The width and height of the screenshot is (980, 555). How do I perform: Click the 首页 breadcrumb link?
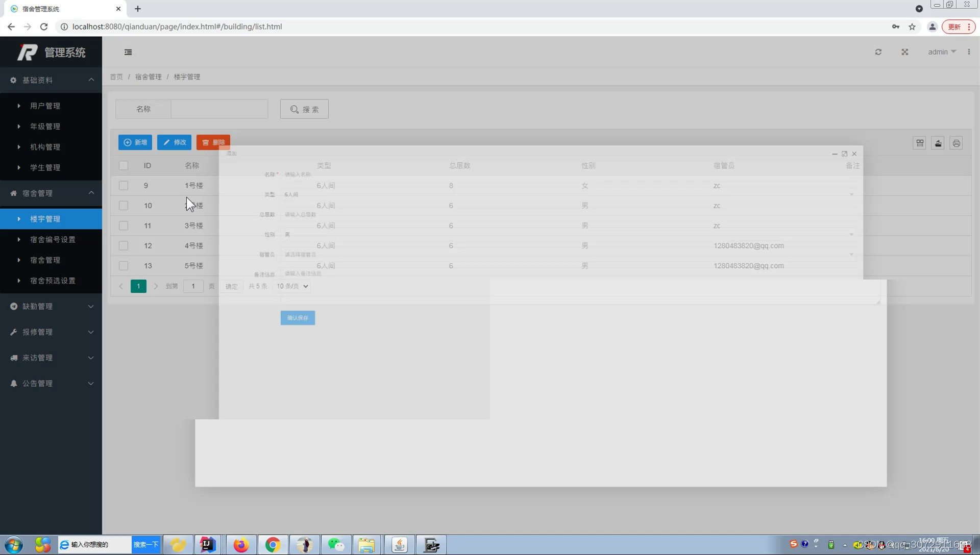click(x=116, y=77)
